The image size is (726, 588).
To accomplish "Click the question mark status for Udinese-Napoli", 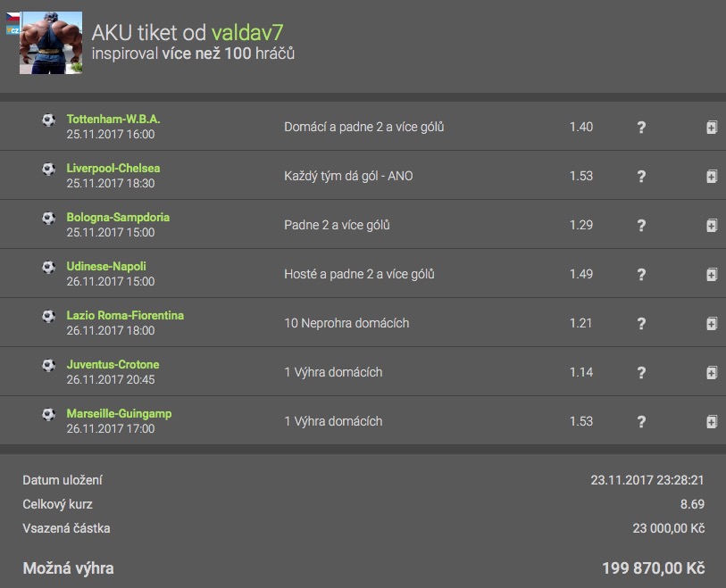I will (641, 275).
